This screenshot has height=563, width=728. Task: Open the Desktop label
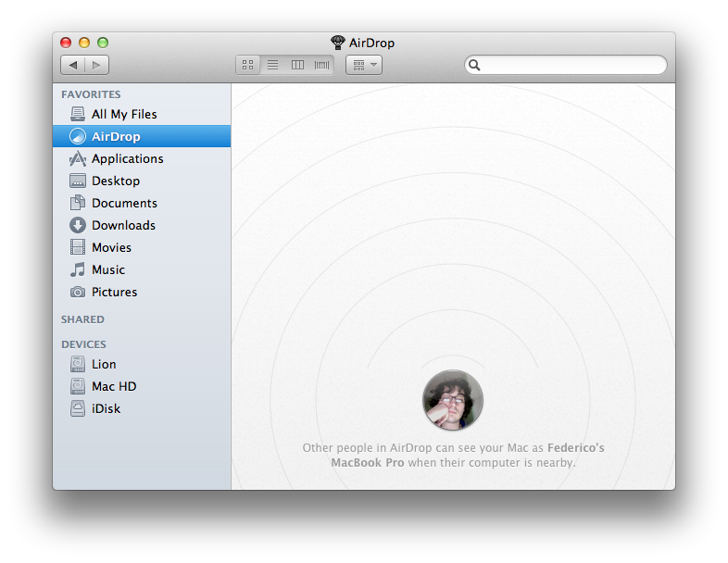click(116, 181)
